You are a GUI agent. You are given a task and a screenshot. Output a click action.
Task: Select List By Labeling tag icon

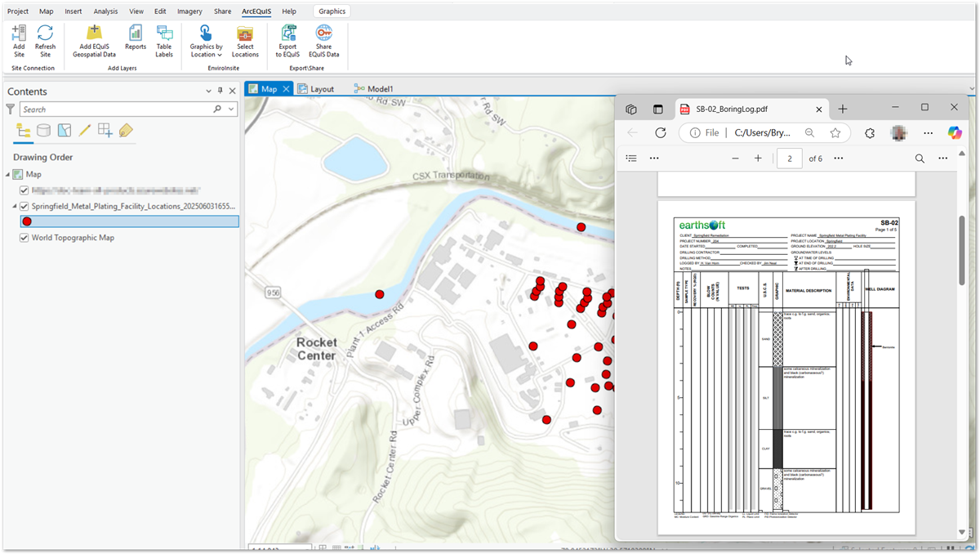125,131
